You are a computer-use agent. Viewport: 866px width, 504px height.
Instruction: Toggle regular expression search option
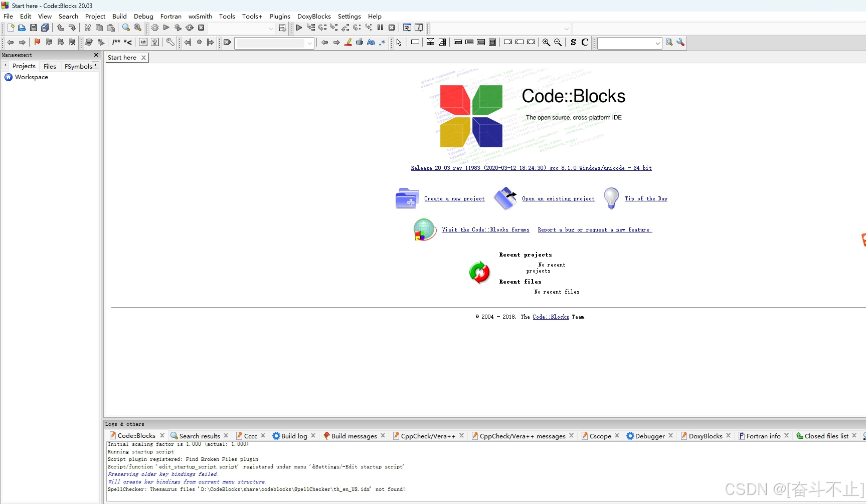pos(382,43)
